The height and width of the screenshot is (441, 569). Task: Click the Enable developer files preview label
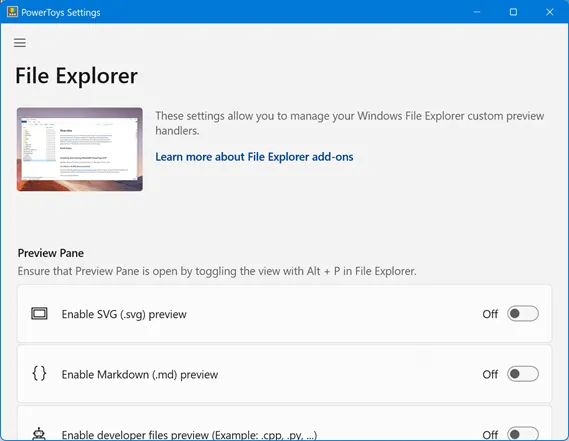189,434
